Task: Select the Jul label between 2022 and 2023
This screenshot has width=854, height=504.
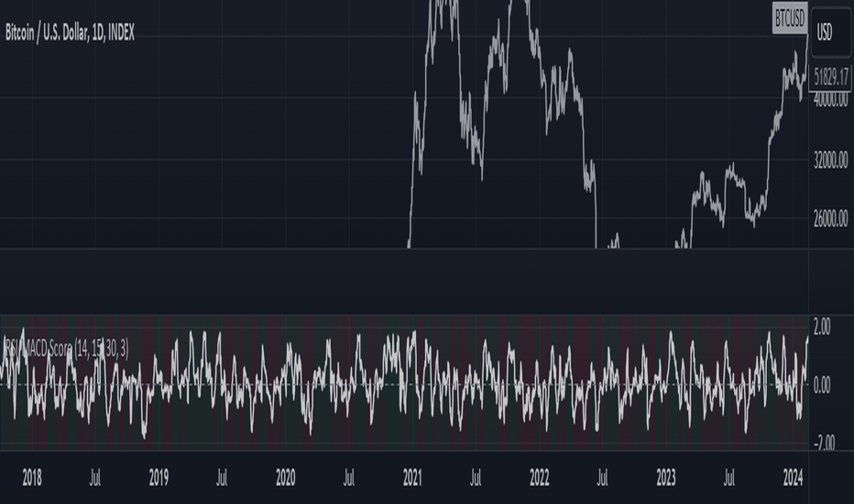Action: tap(602, 478)
